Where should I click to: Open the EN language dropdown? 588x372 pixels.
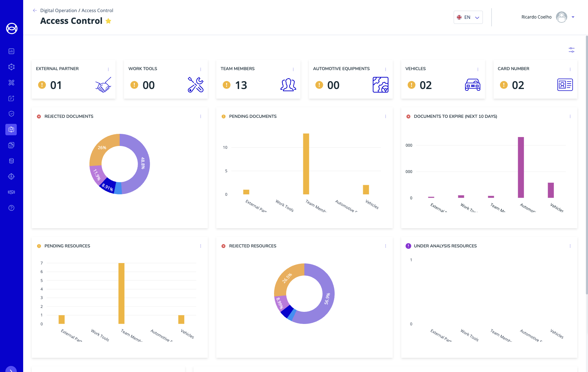(x=468, y=17)
